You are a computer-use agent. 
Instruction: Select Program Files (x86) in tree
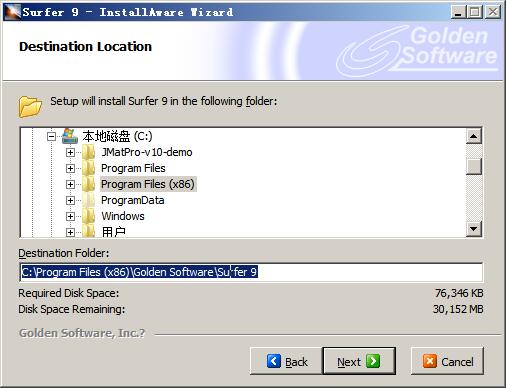coord(148,184)
